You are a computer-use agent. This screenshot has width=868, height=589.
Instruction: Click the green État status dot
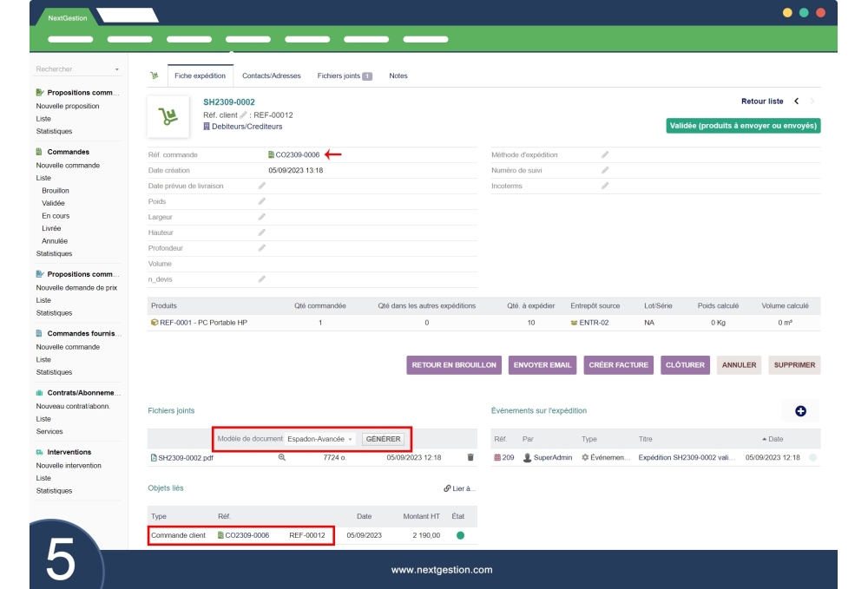pyautogui.click(x=460, y=535)
